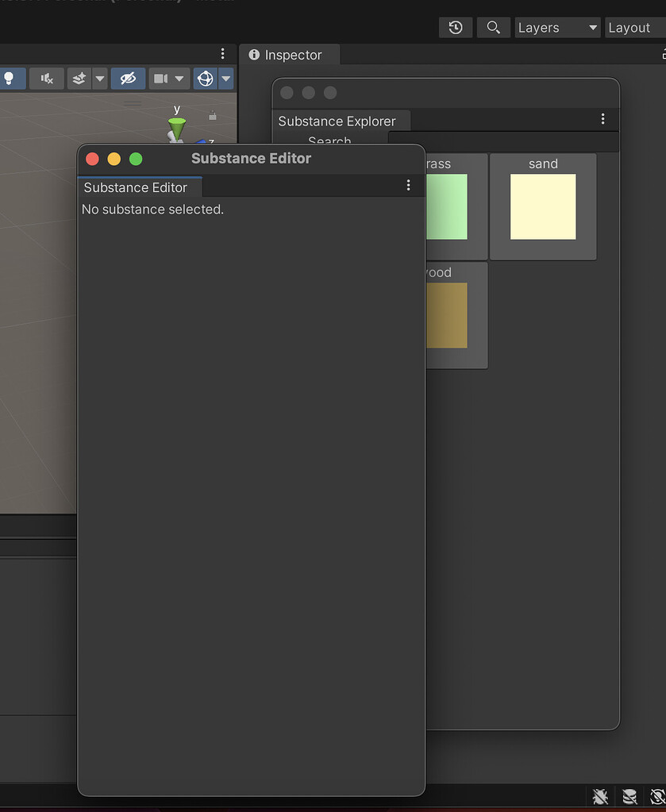Image resolution: width=666 pixels, height=812 pixels.
Task: Click the debugger attach icon in status bar
Action: 599,796
